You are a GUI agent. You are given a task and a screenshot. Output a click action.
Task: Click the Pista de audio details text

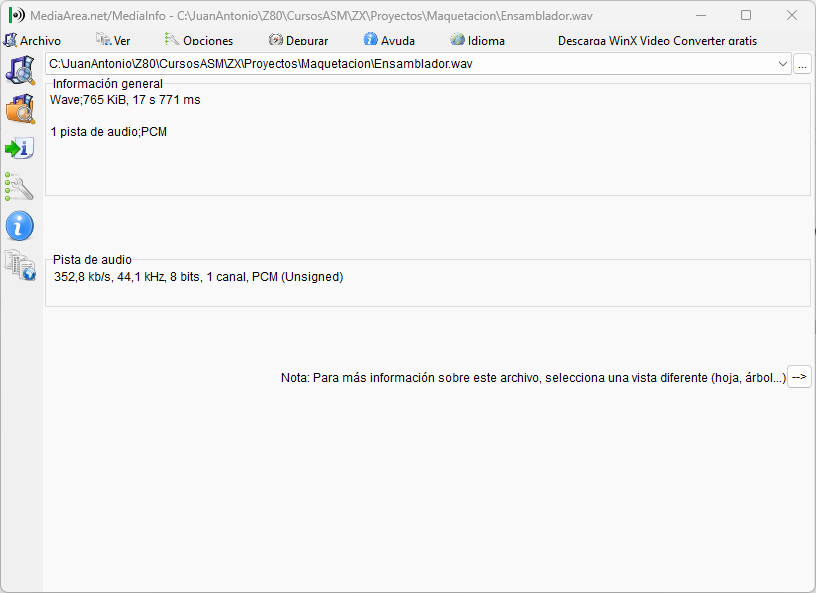[x=198, y=277]
